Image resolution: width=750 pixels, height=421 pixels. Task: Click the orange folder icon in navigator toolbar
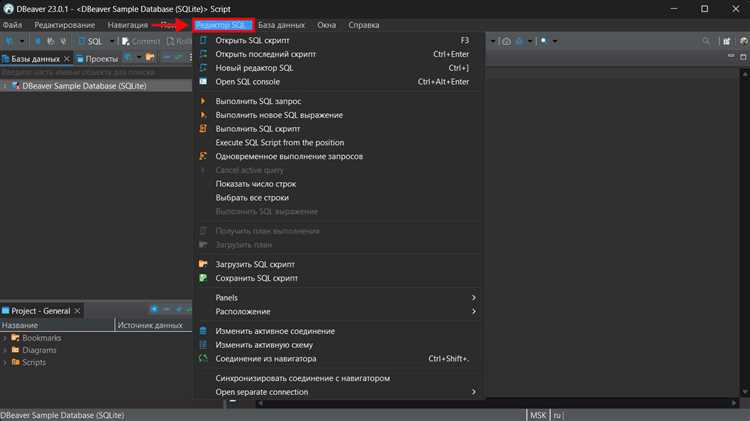[150, 57]
